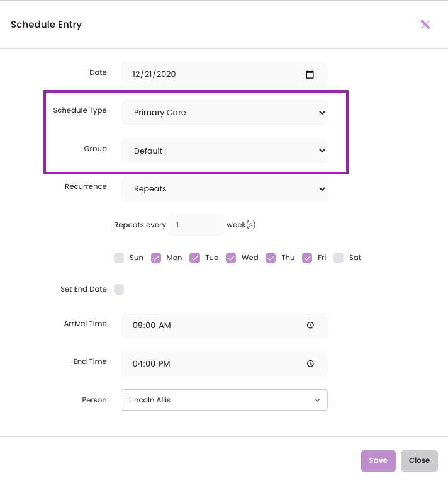Screen dimensions: 448x483
Task: Click the clock icon in Arrival Time
Action: point(310,326)
